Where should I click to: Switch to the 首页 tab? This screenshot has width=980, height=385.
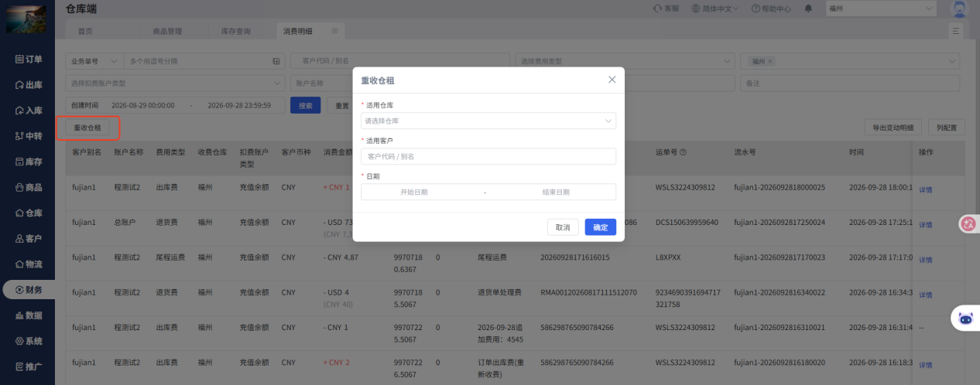(85, 31)
